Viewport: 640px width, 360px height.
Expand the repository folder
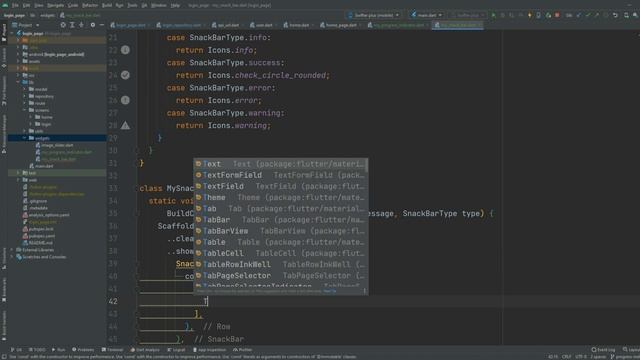coord(24,96)
